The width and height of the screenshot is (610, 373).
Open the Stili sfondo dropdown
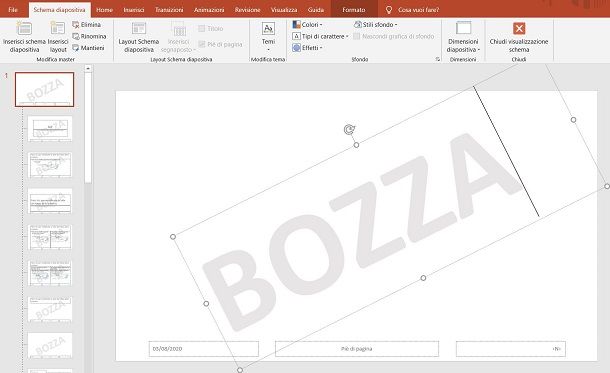(375, 25)
